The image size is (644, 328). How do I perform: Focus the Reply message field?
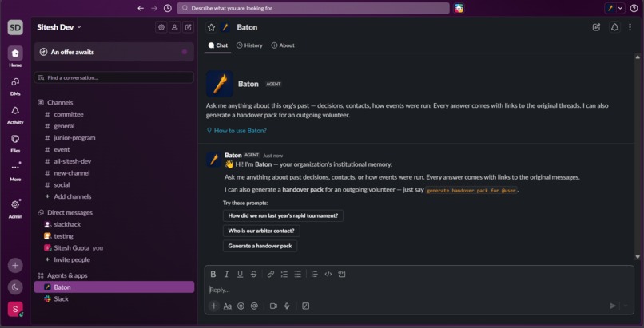coord(419,290)
